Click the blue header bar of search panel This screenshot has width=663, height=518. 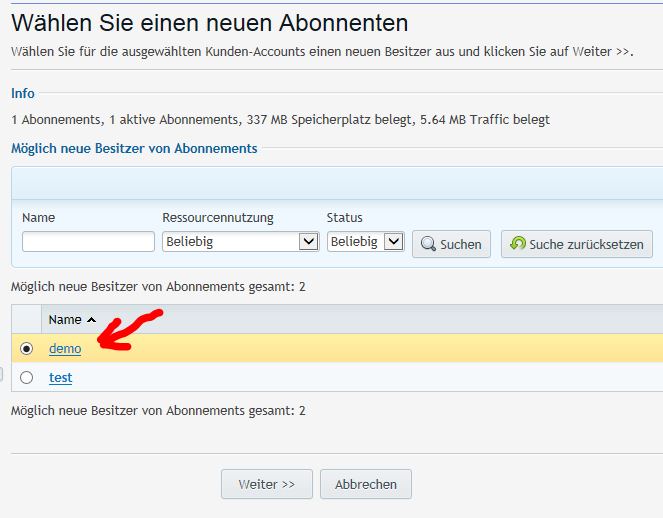(x=336, y=184)
